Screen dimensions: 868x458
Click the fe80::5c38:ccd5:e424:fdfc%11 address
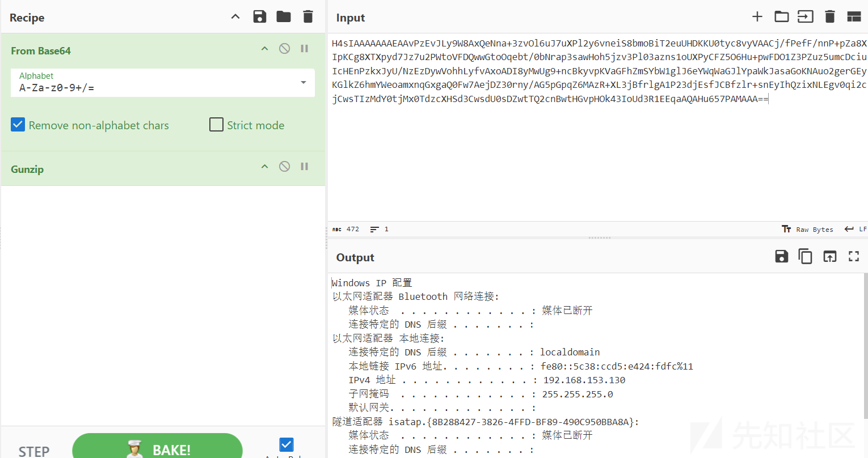click(617, 366)
